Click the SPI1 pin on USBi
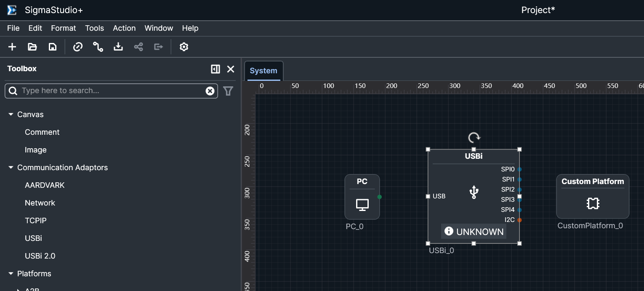The image size is (644, 291). coord(519,179)
